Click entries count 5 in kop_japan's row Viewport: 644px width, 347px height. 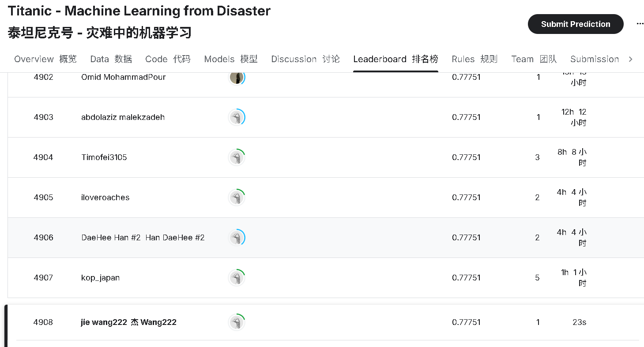537,278
